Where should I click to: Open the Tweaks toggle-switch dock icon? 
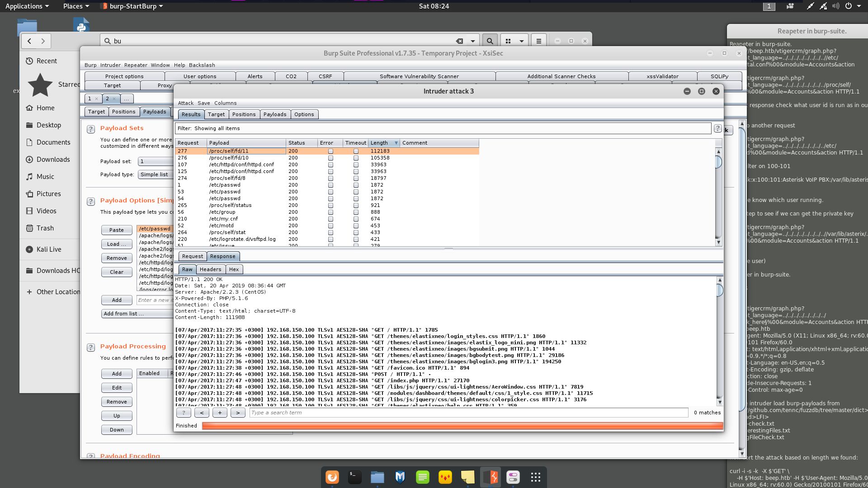pos(513,477)
